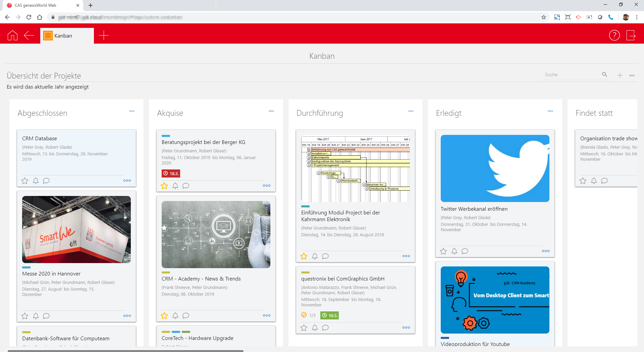Click yellow label on questronix card
This screenshot has height=352, width=644.
pyautogui.click(x=306, y=272)
